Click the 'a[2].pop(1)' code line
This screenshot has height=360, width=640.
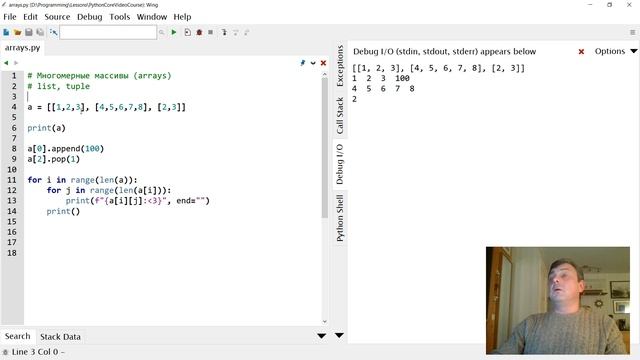tap(53, 159)
